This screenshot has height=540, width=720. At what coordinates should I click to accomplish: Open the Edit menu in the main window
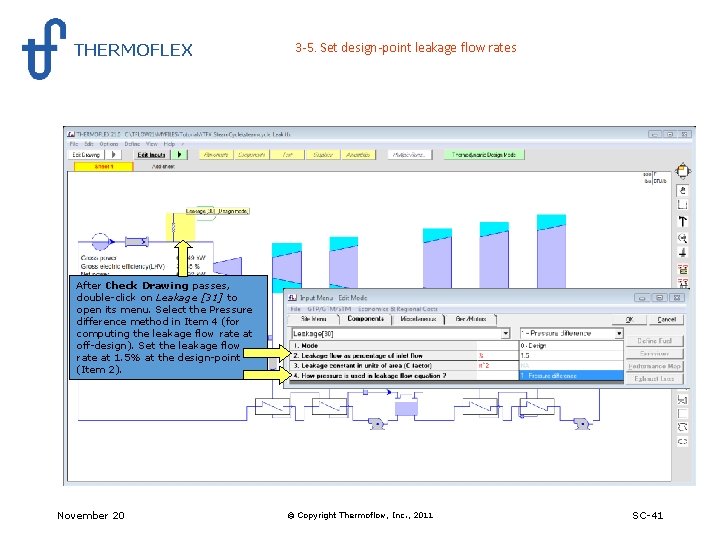pos(89,144)
